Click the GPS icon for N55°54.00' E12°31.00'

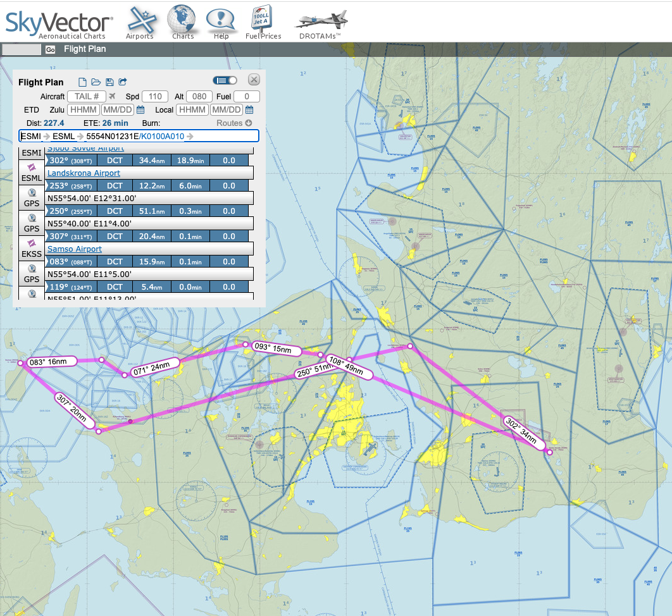coord(32,193)
